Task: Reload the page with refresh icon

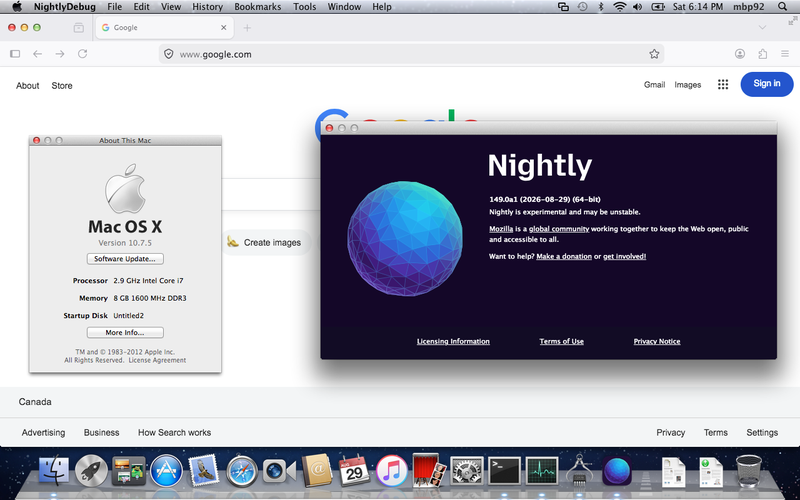Action: click(x=82, y=54)
